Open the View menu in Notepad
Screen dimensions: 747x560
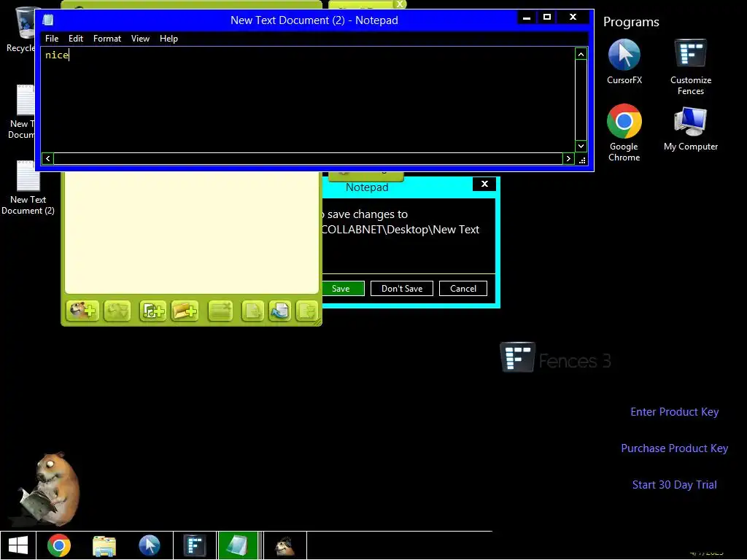click(x=141, y=39)
